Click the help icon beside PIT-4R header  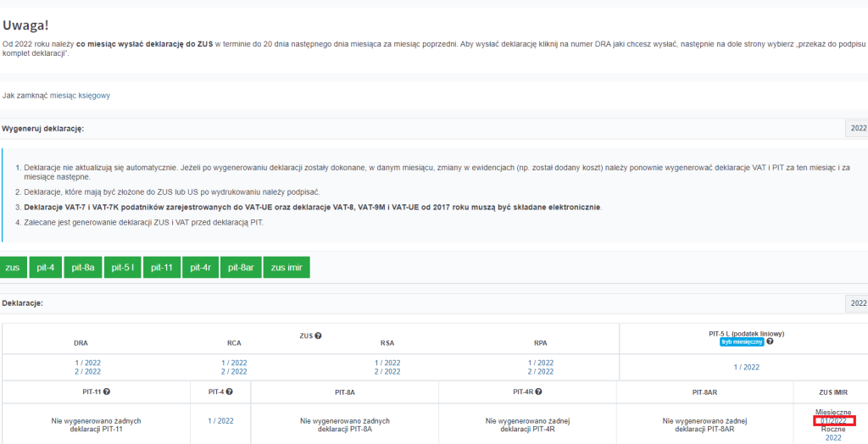pos(539,391)
